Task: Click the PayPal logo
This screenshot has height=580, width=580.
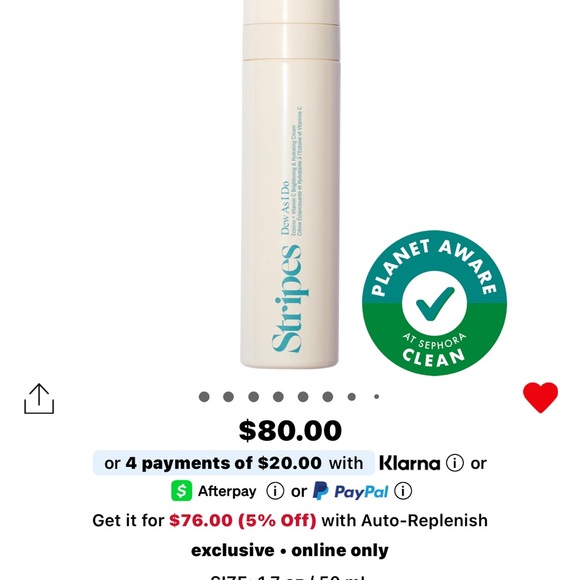Action: click(350, 491)
